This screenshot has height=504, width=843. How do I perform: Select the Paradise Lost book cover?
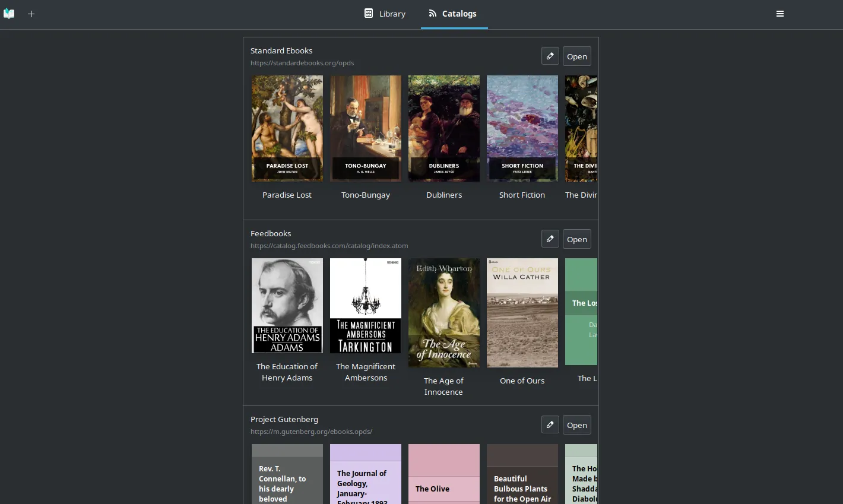pos(287,128)
